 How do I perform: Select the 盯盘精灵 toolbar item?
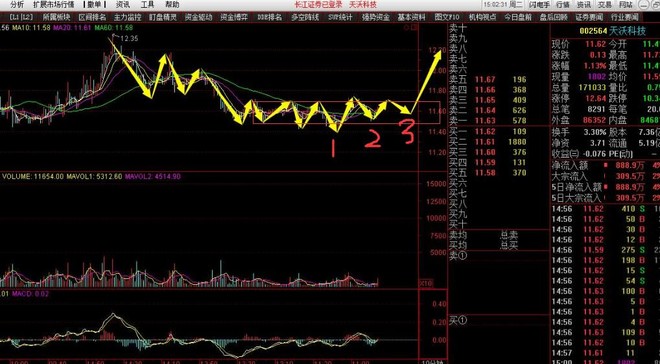pyautogui.click(x=163, y=17)
